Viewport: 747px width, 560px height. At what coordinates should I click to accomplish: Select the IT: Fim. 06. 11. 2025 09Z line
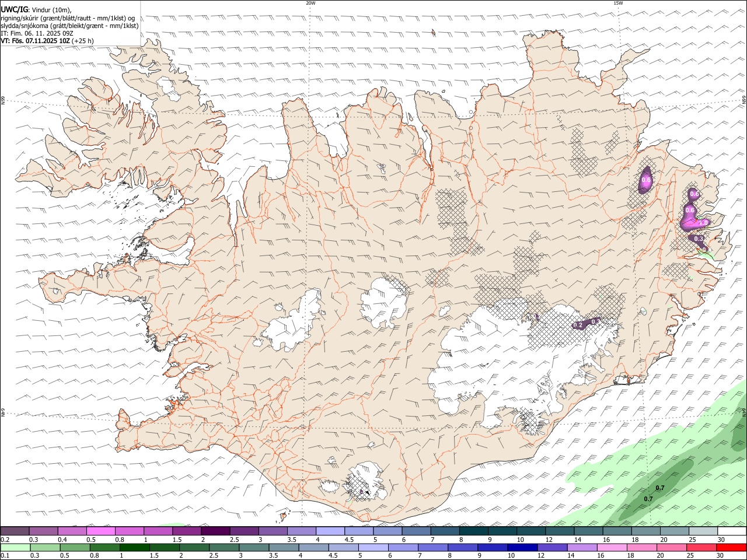click(x=36, y=33)
